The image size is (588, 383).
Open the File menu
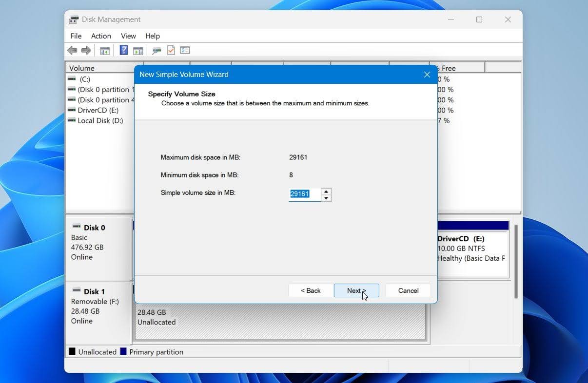click(76, 36)
